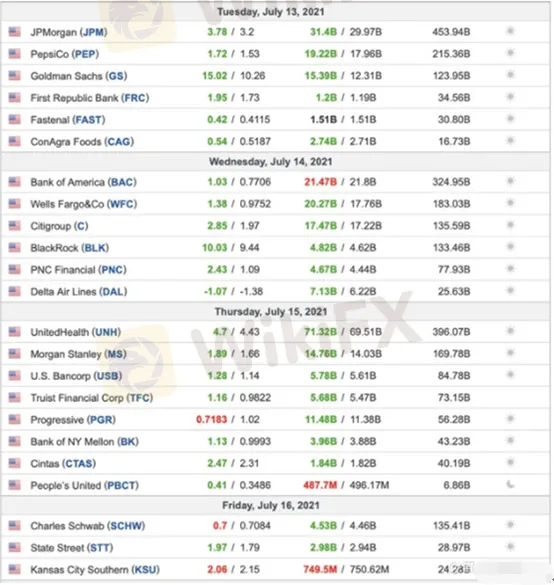Open the ConAgra Foods (CAG) link
This screenshot has height=585, width=554.
click(82, 142)
